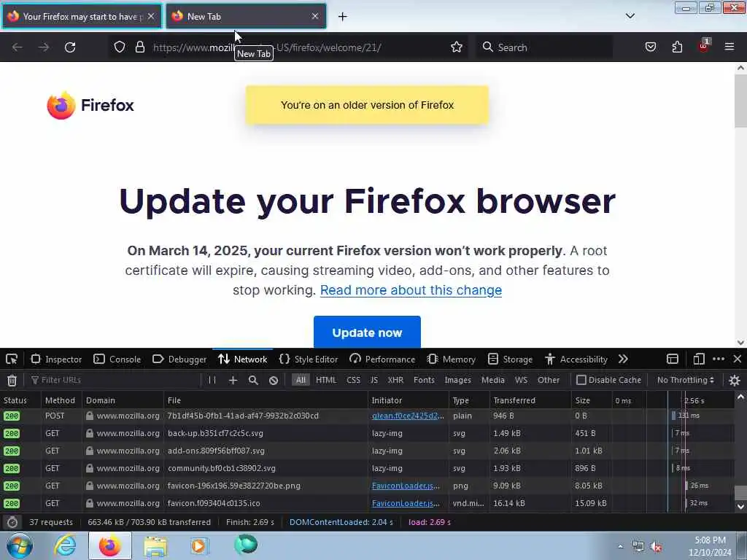Image resolution: width=747 pixels, height=560 pixels.
Task: Filter requests by All
Action: pos(301,380)
